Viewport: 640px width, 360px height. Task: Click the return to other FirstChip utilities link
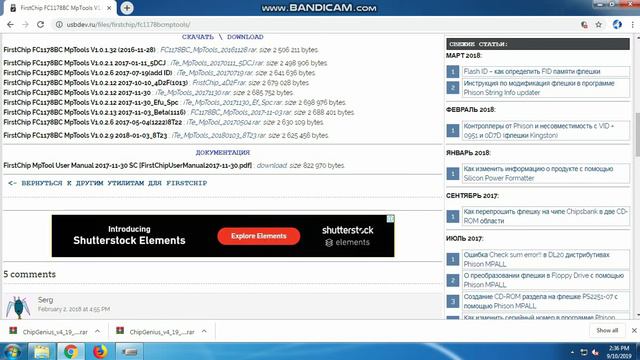click(108, 183)
